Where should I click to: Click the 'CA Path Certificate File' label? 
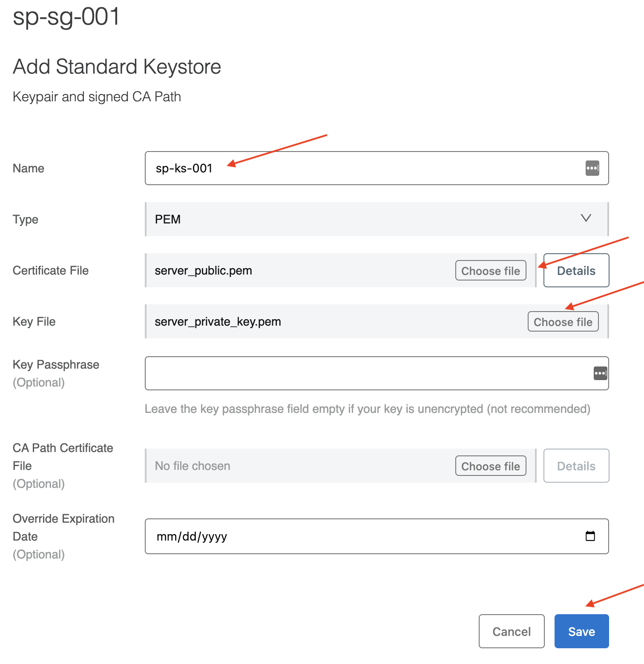point(63,457)
